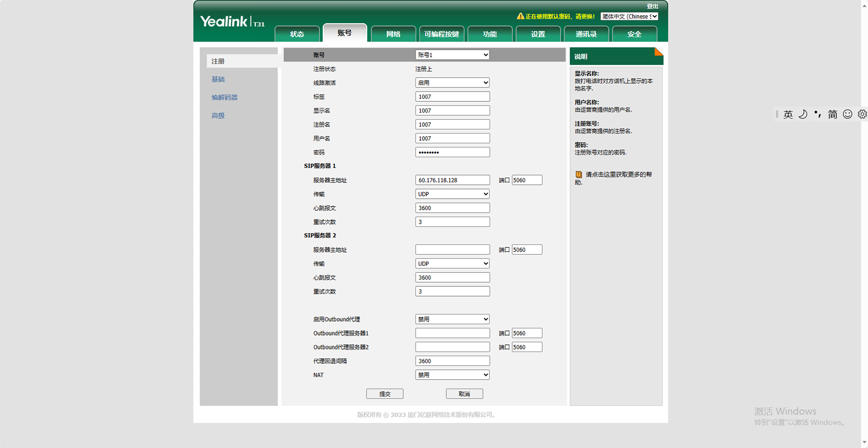Open the 启用Outbound代理 dropdown
The image size is (868, 448).
pyautogui.click(x=452, y=319)
